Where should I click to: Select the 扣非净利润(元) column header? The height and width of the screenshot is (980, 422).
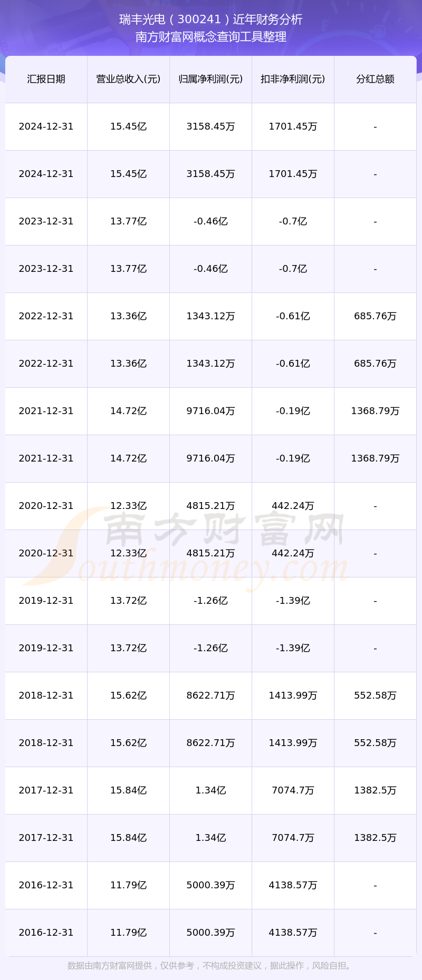tap(293, 79)
